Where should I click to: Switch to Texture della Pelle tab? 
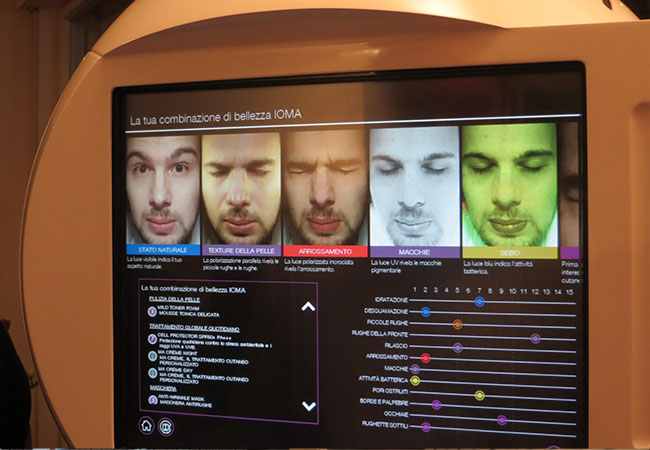click(241, 250)
